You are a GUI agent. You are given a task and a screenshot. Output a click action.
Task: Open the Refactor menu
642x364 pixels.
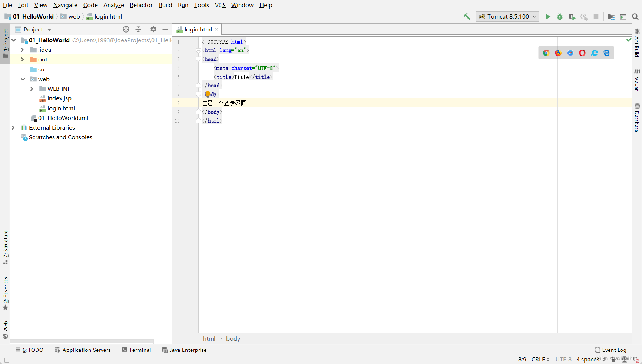141,5
